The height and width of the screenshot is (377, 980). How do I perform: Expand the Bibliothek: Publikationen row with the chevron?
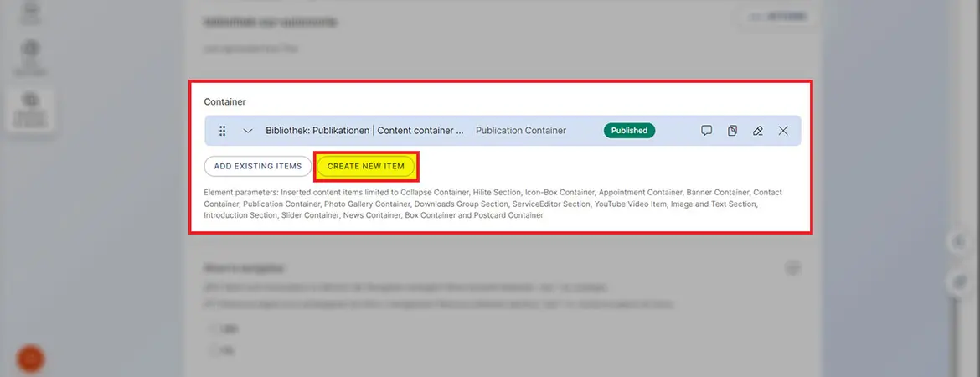click(x=248, y=131)
